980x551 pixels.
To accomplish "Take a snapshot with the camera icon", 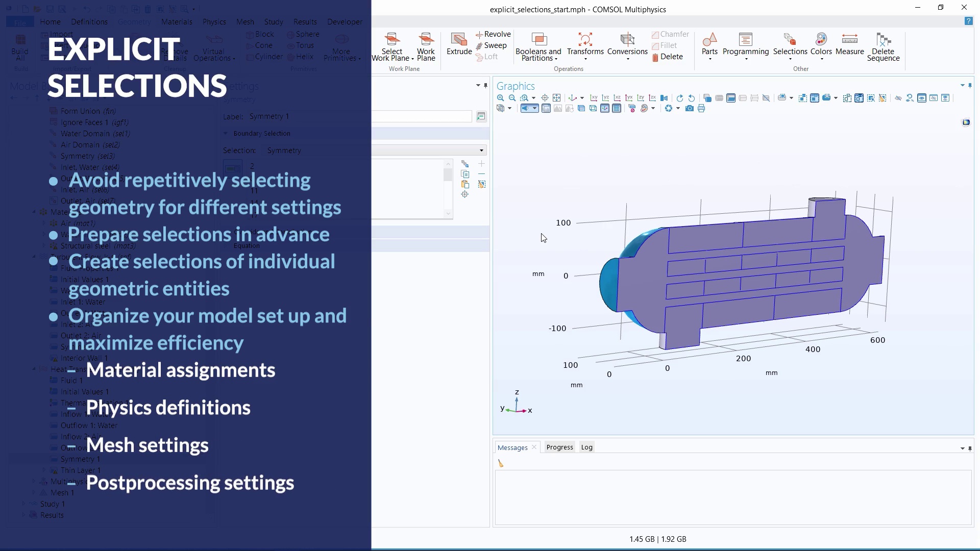I will click(690, 108).
